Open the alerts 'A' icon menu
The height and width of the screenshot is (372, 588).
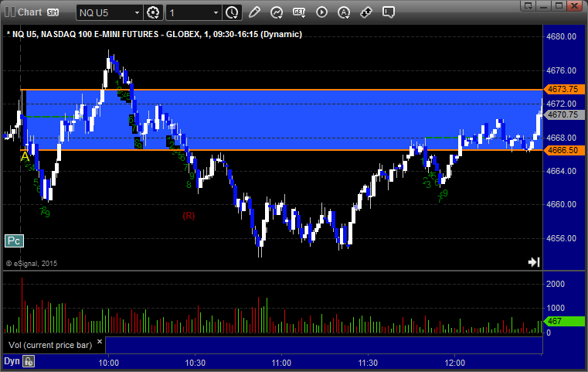point(344,12)
